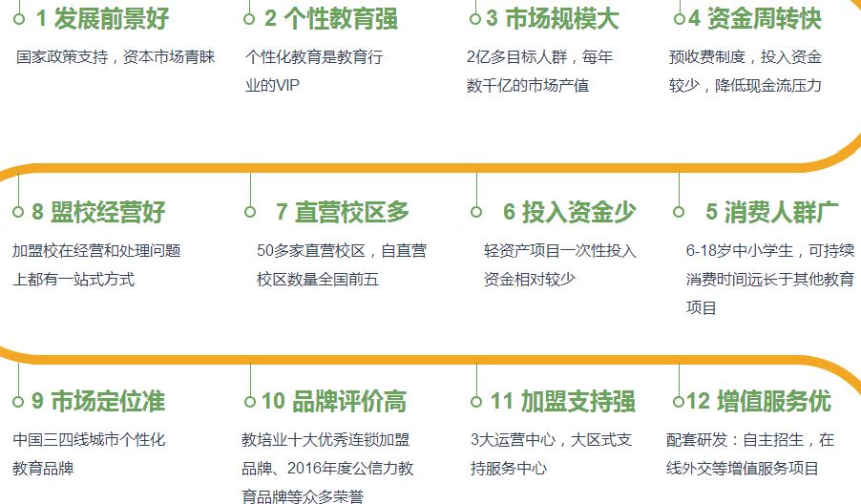
Task: Click the text 持服务中心
Action: [509, 469]
